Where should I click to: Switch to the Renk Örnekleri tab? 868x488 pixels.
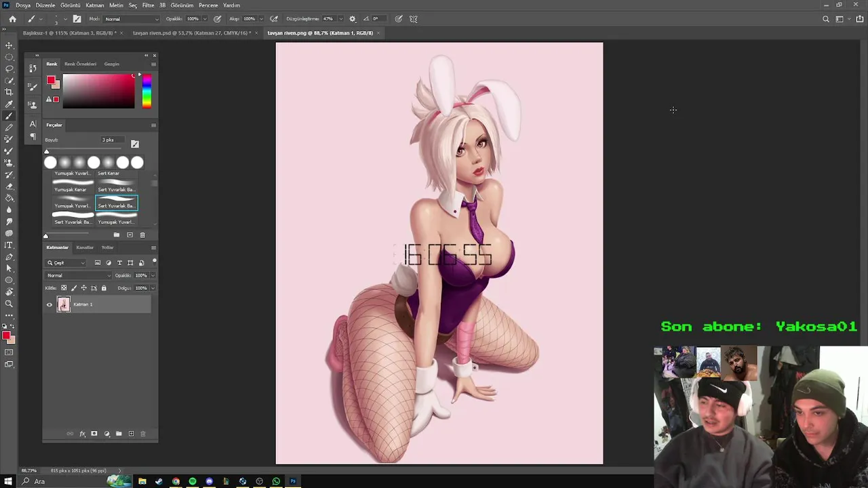(81, 64)
